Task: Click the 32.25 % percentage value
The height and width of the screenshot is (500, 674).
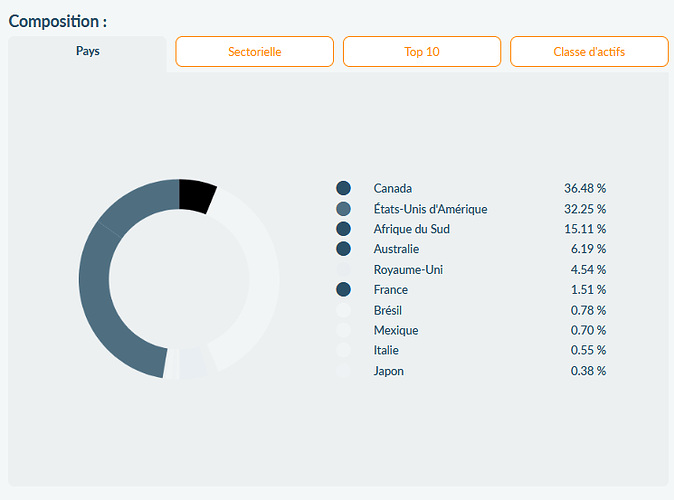Action: coord(585,209)
